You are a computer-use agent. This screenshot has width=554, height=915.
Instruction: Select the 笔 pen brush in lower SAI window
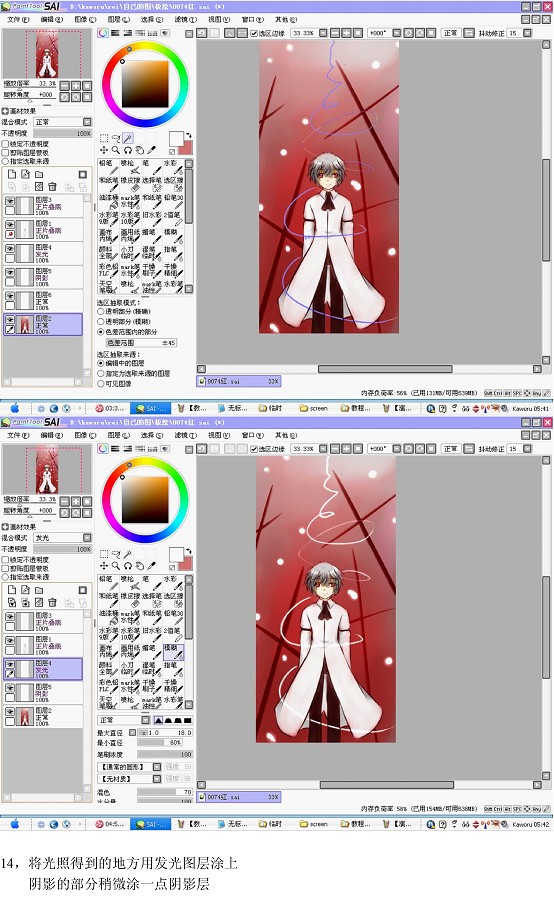tap(152, 583)
